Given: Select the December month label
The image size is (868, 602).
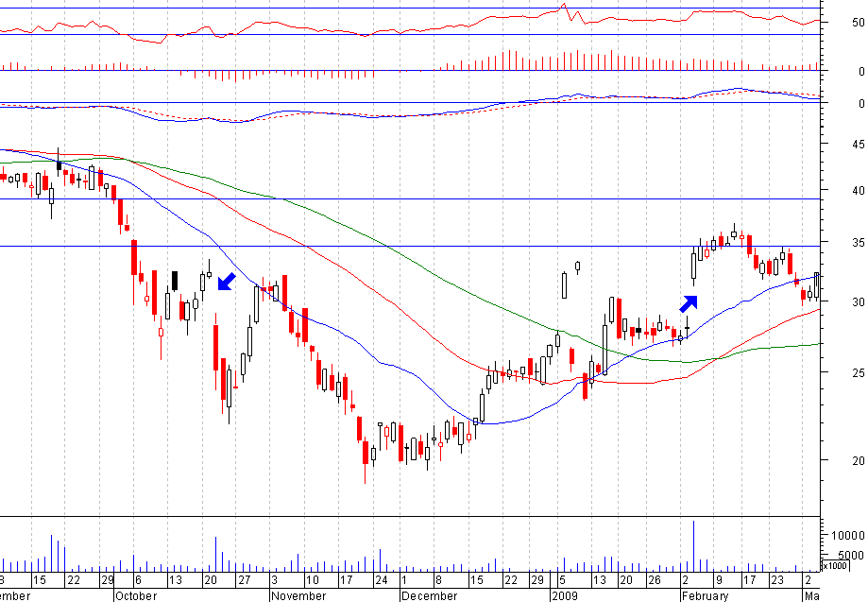Looking at the screenshot, I should pyautogui.click(x=429, y=596).
